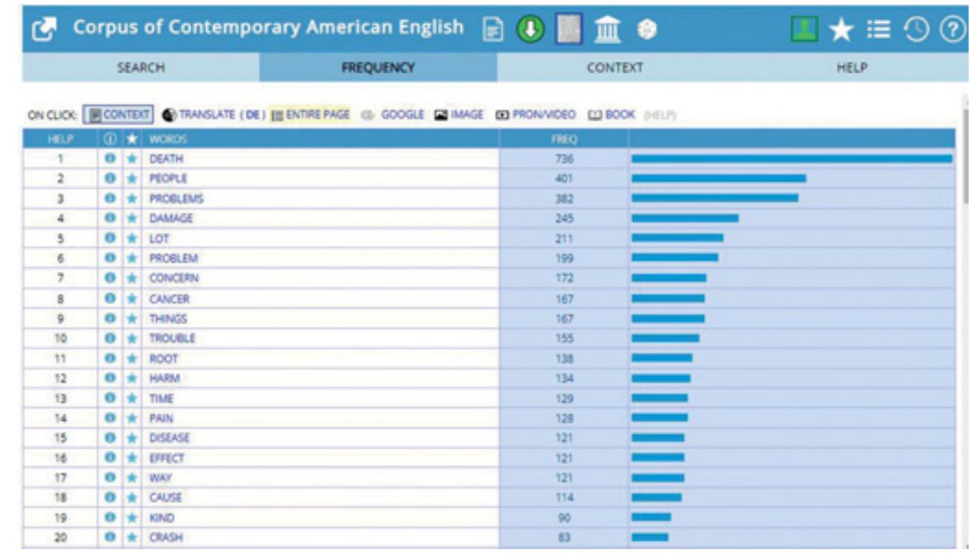980x555 pixels.
Task: Click the word PROBLEMS in the list
Action: coord(176,199)
